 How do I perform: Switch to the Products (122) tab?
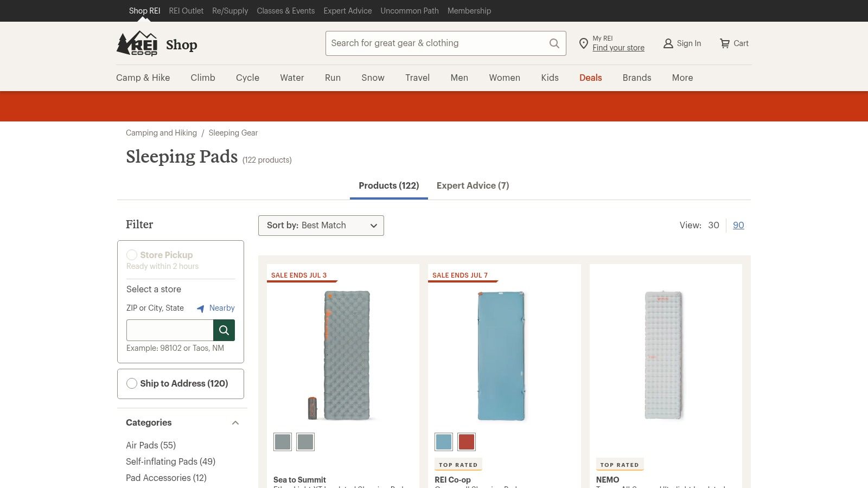pyautogui.click(x=389, y=185)
